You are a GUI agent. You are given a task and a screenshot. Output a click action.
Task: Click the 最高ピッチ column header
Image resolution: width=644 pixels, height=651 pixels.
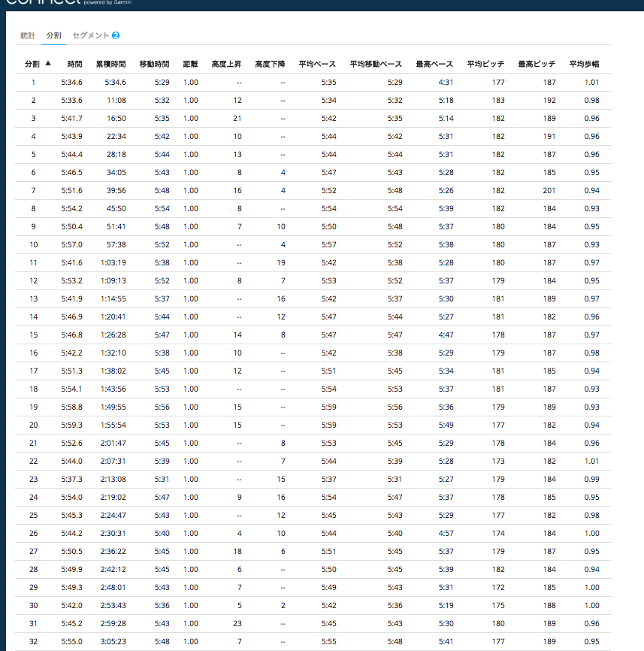pos(537,64)
